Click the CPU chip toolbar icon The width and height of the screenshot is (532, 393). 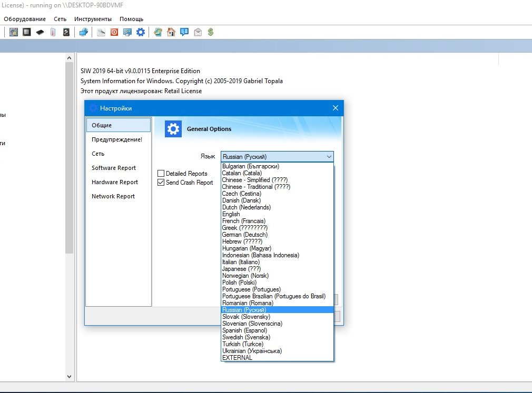coord(27,32)
